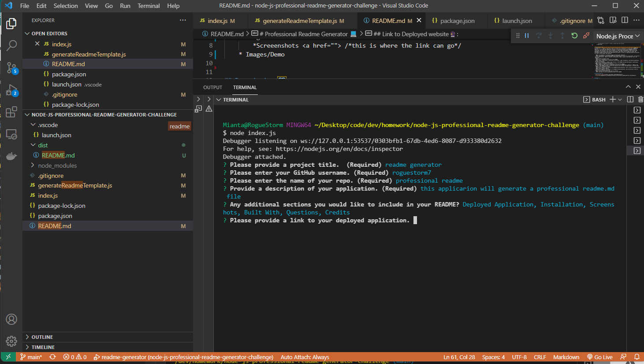Switch to the OUTPUT panel tab
644x364 pixels.
212,87
